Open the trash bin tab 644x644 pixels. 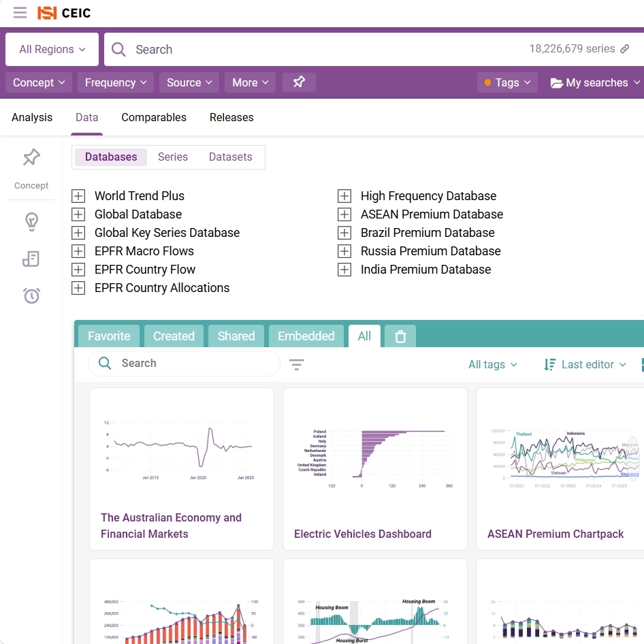[400, 336]
